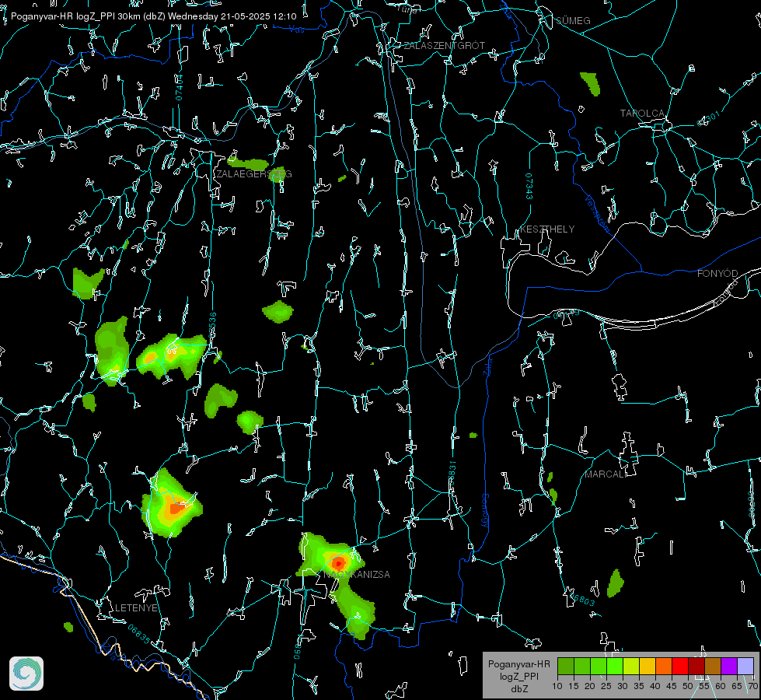Viewport: 761px width, 700px height.
Task: Click the road number 07343 label
Action: (x=529, y=186)
